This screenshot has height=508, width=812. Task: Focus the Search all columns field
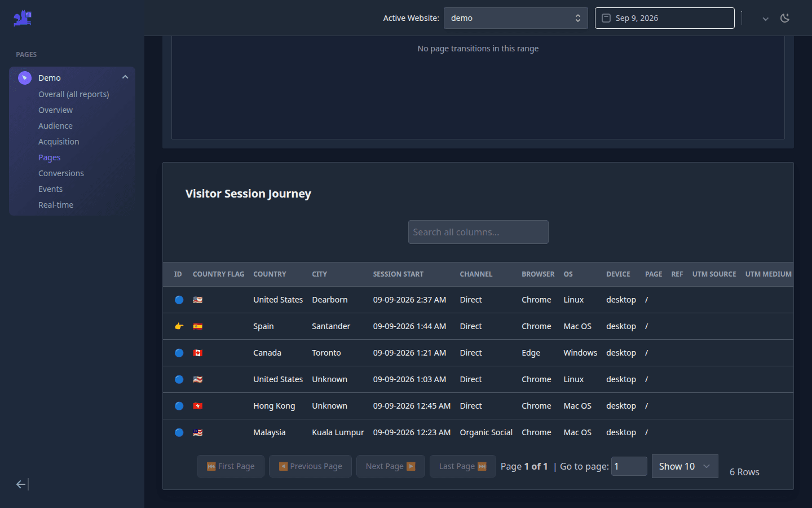pyautogui.click(x=478, y=232)
